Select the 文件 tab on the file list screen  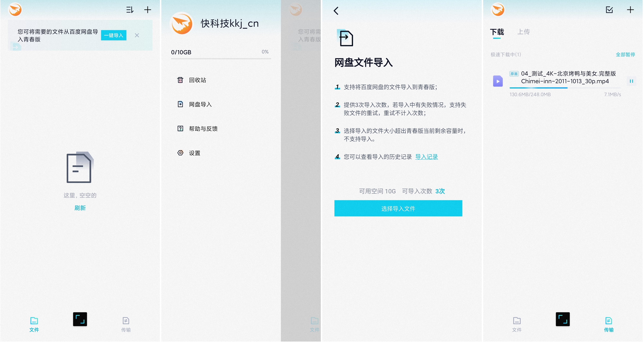coord(34,324)
